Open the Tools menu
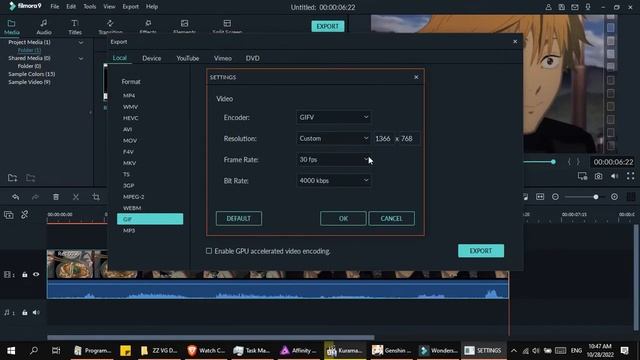 pos(89,7)
